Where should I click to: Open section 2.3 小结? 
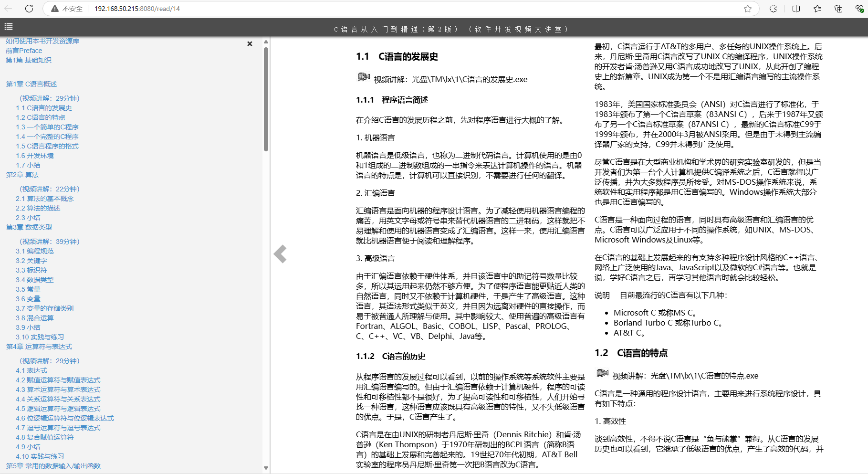28,218
